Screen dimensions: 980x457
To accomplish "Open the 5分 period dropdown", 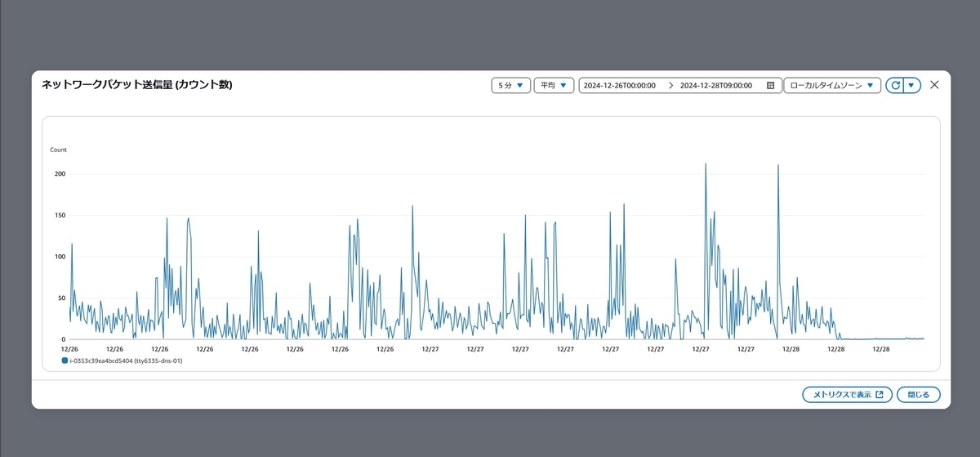I will coord(511,85).
